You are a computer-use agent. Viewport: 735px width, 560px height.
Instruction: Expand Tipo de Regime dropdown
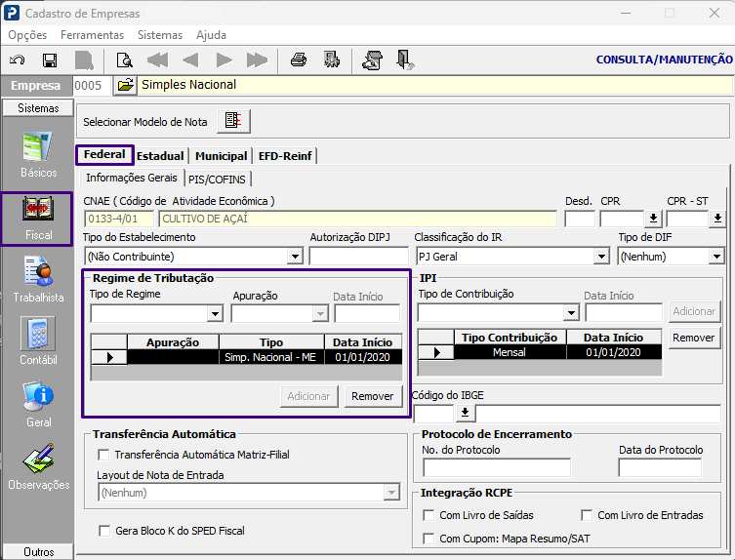tap(215, 313)
